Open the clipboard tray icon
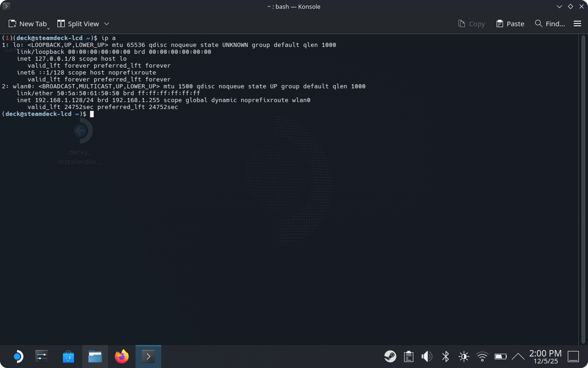The height and width of the screenshot is (368, 588). click(408, 356)
